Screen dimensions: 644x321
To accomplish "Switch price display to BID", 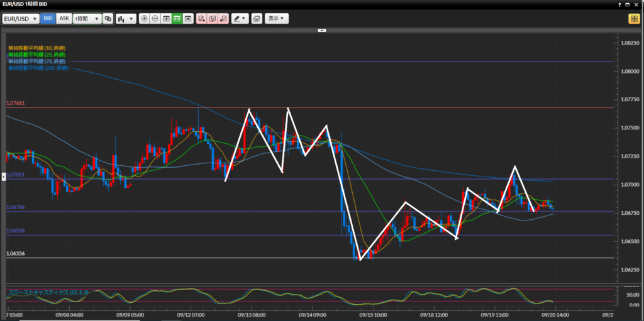I will click(x=48, y=19).
